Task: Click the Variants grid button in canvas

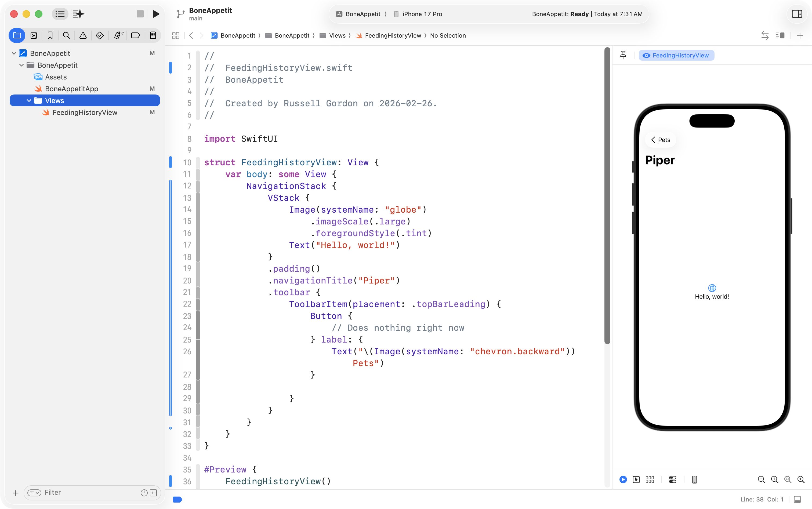Action: pos(650,479)
